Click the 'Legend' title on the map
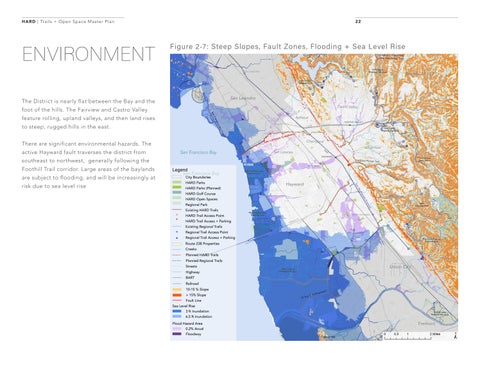The image size is (480, 371). [x=180, y=170]
